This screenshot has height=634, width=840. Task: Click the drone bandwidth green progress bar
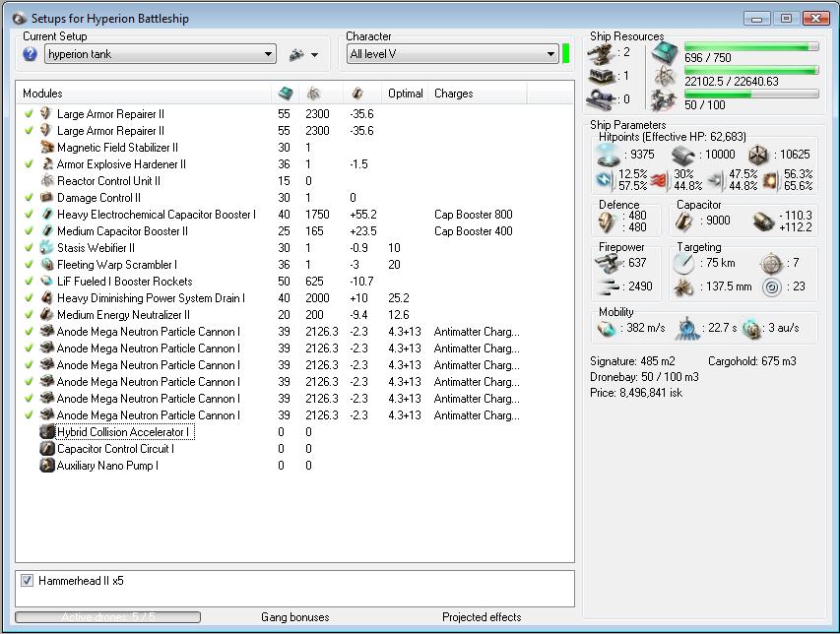[x=751, y=94]
